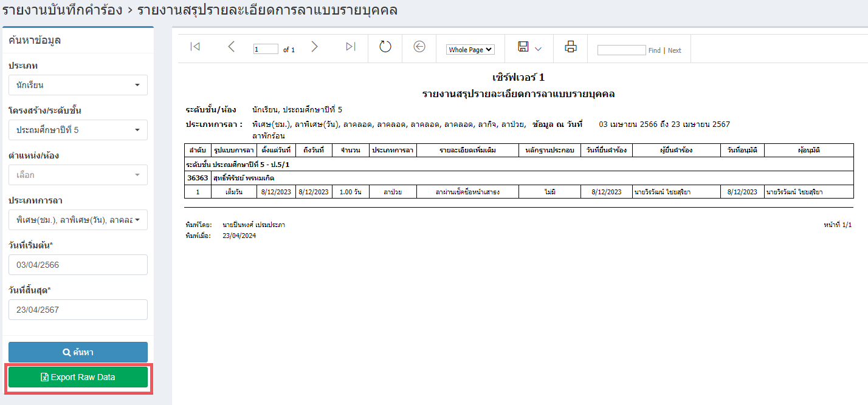The height and width of the screenshot is (405, 868).
Task: Print the report
Action: [x=570, y=47]
